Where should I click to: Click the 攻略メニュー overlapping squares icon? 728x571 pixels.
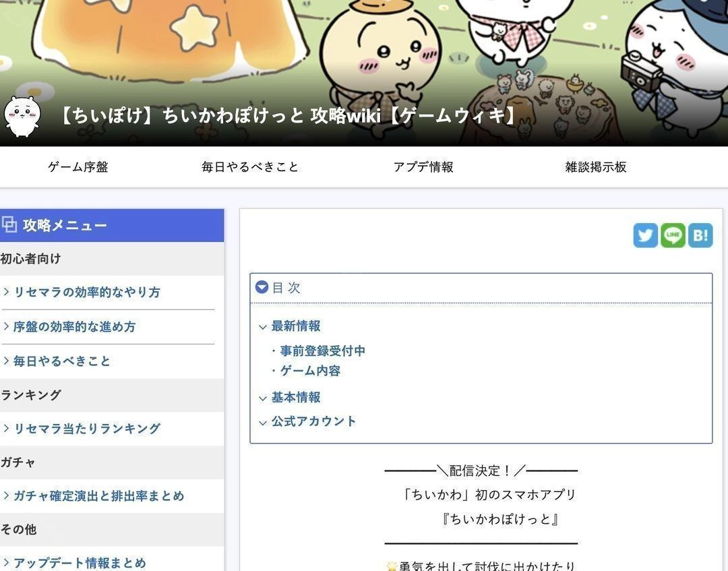[9, 224]
